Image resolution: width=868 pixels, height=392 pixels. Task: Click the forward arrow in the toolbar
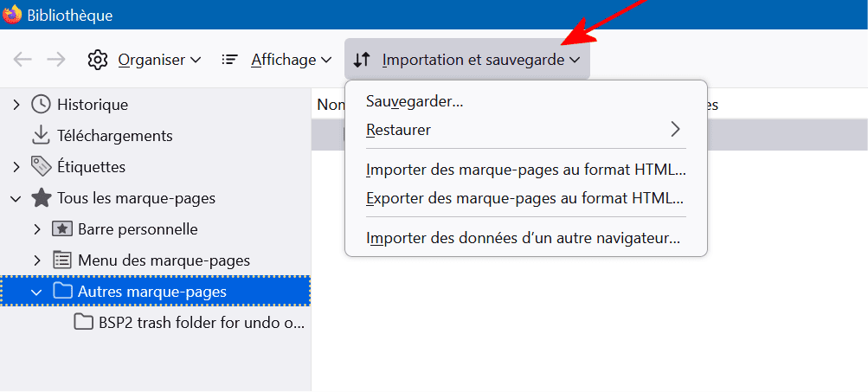[56, 60]
